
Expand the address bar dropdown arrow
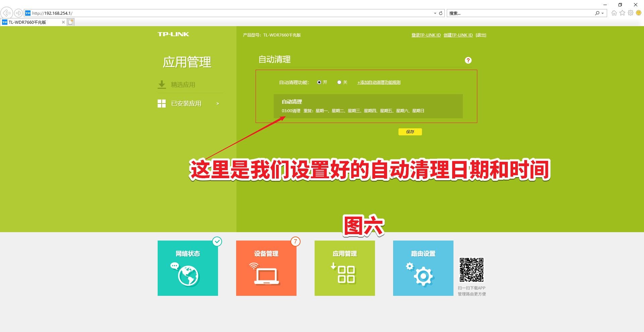(435, 13)
